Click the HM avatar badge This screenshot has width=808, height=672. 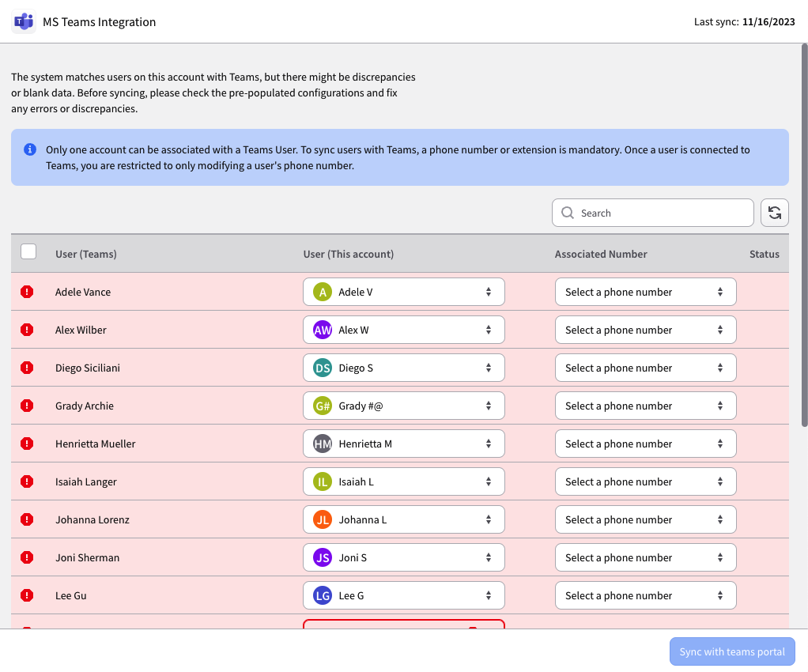pos(323,444)
